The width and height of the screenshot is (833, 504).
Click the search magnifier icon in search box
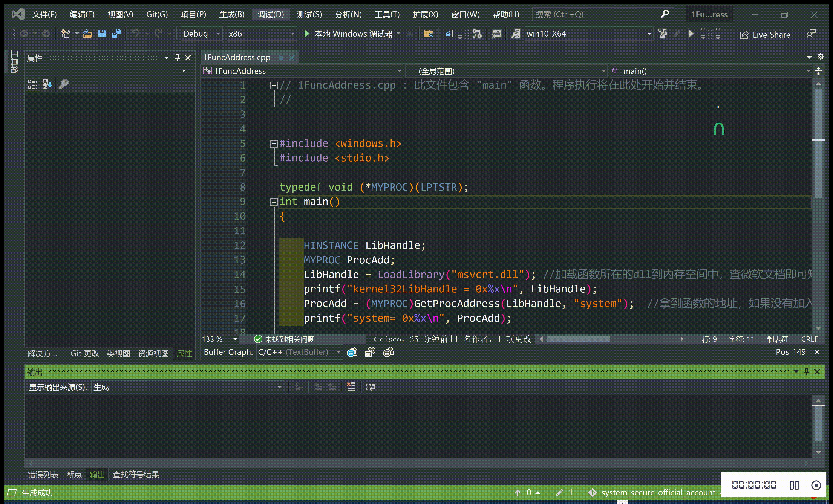pos(665,14)
